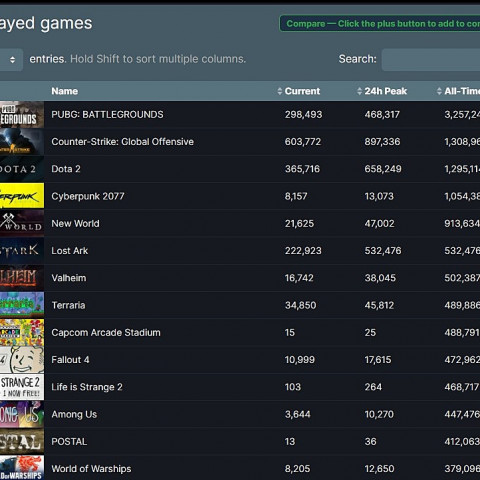480x480 pixels.
Task: Sort by 24h Peak column
Action: [382, 91]
